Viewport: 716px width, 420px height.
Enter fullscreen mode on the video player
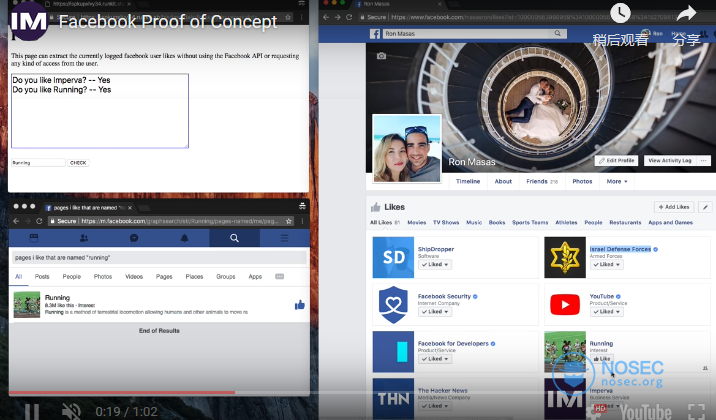697,412
